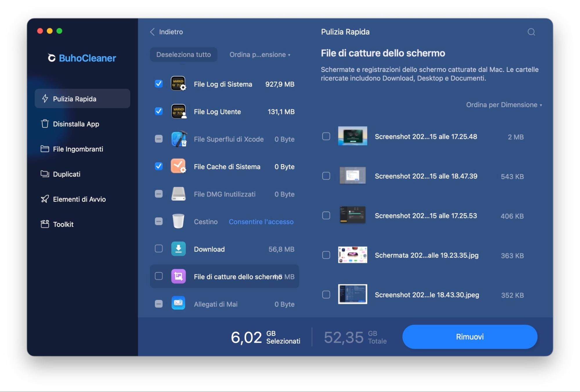Open the Ordina per Dimensione dropdown
This screenshot has width=580, height=392.
503,105
